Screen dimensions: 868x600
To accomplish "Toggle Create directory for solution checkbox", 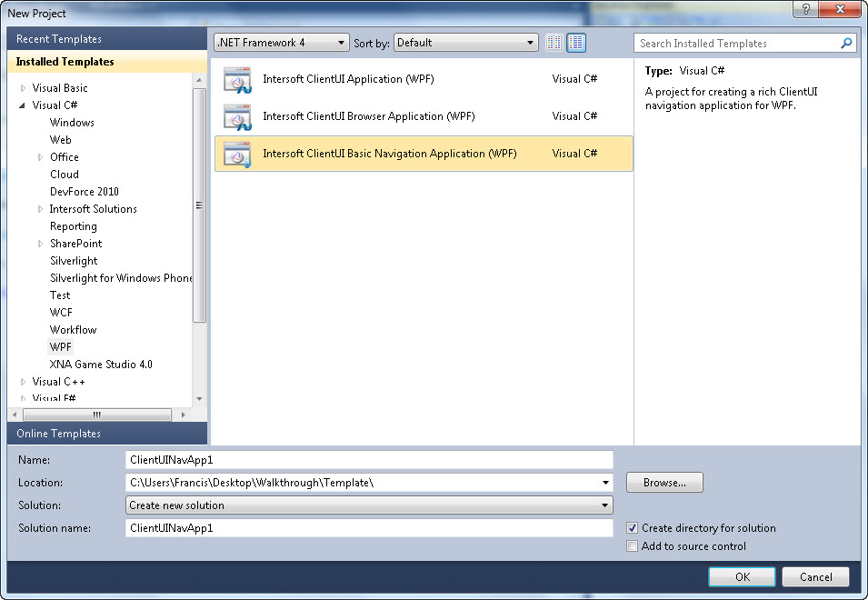I will point(633,528).
